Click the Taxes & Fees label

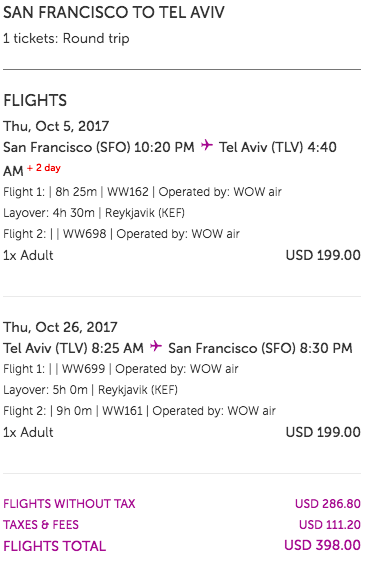(x=41, y=525)
